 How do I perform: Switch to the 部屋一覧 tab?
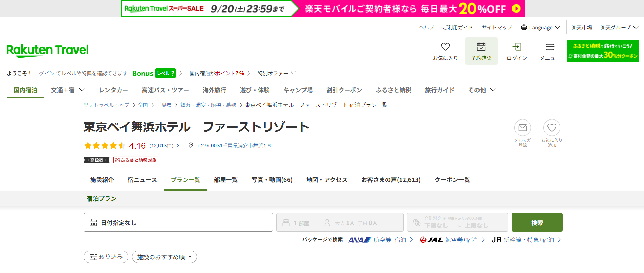point(226,180)
